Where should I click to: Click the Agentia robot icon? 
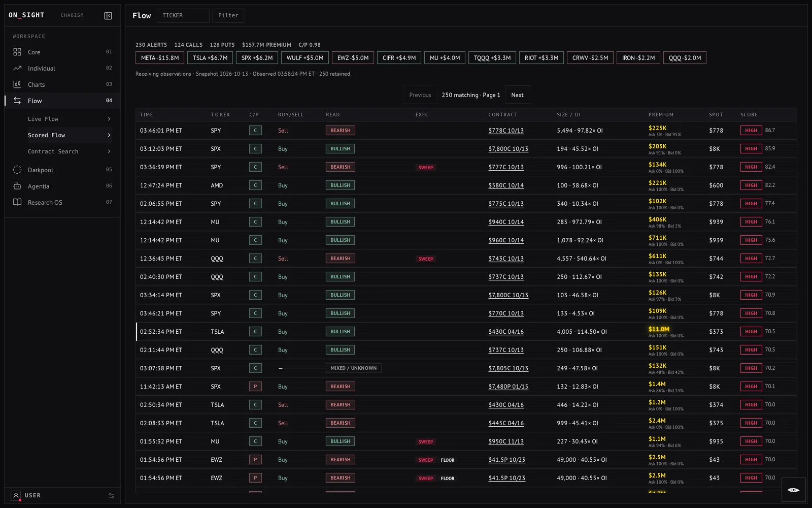(17, 186)
